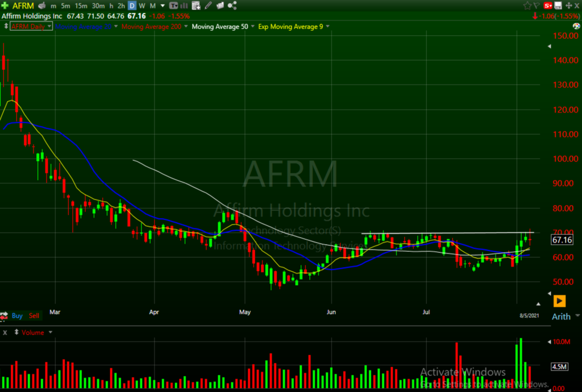Select the 2h timeframe
The width and height of the screenshot is (582, 392).
click(x=122, y=6)
